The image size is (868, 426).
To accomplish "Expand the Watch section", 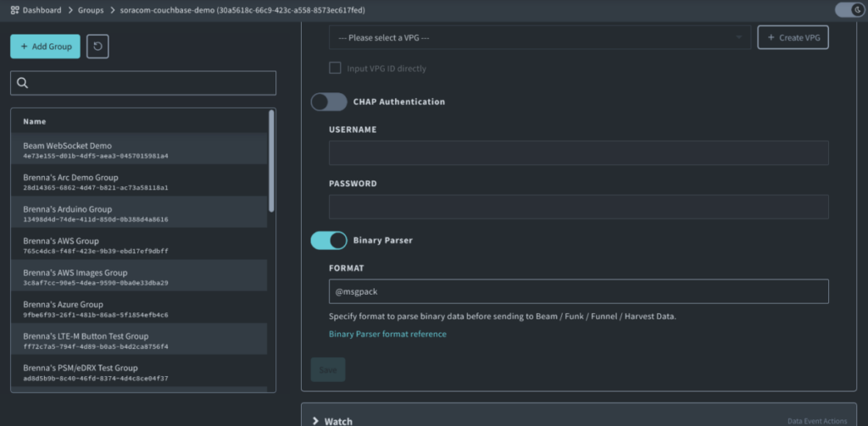I will [315, 421].
